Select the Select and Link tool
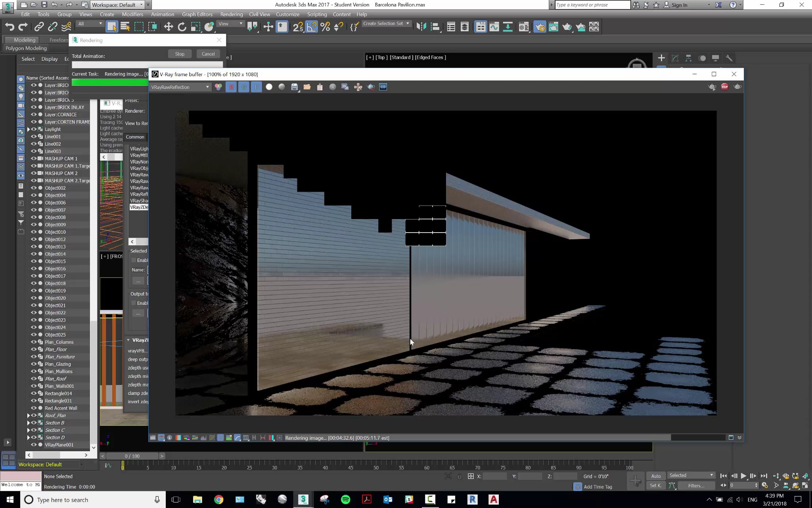The width and height of the screenshot is (812, 508). [x=39, y=27]
